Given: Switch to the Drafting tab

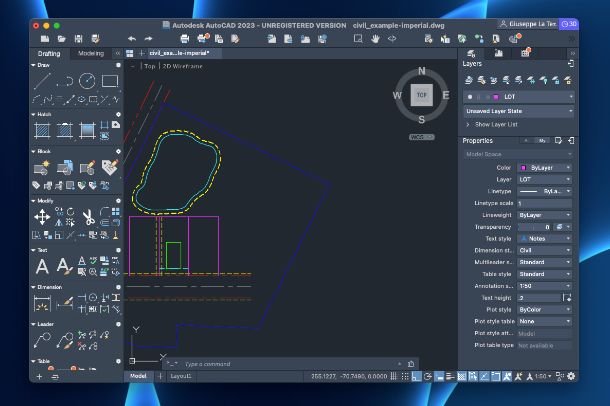Looking at the screenshot, I should 49,53.
